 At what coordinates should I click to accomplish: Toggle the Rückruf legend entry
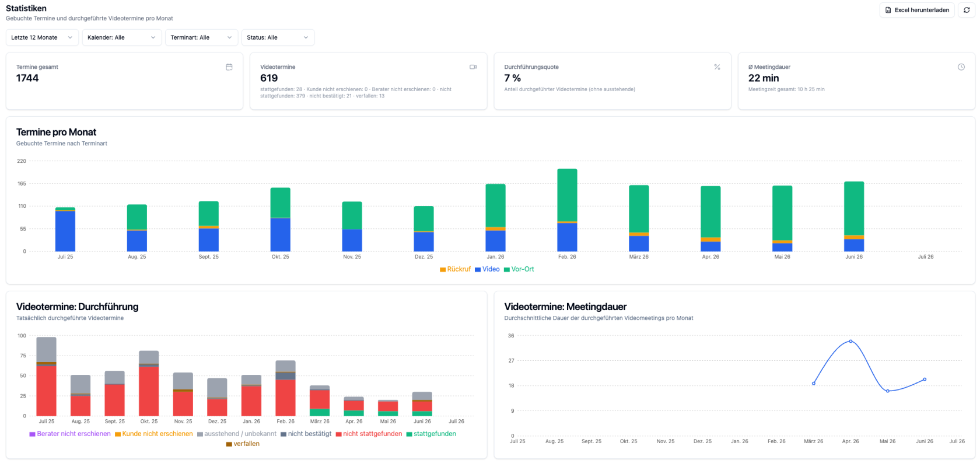pyautogui.click(x=455, y=269)
